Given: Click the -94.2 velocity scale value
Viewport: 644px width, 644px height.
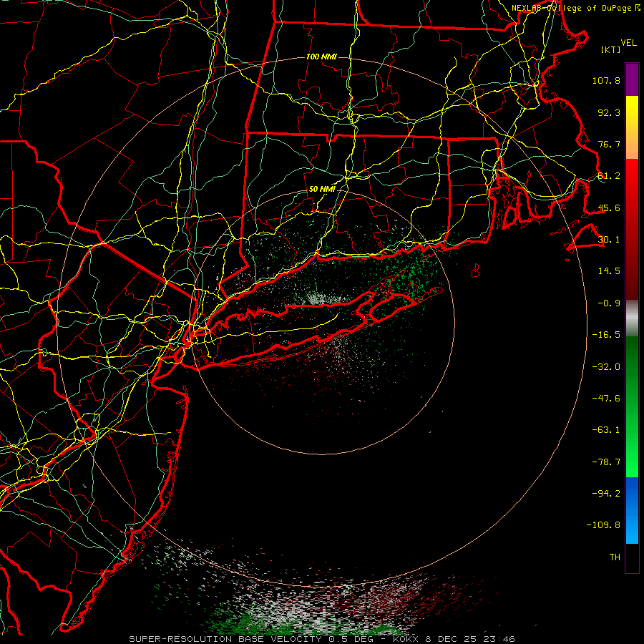Looking at the screenshot, I should (606, 493).
